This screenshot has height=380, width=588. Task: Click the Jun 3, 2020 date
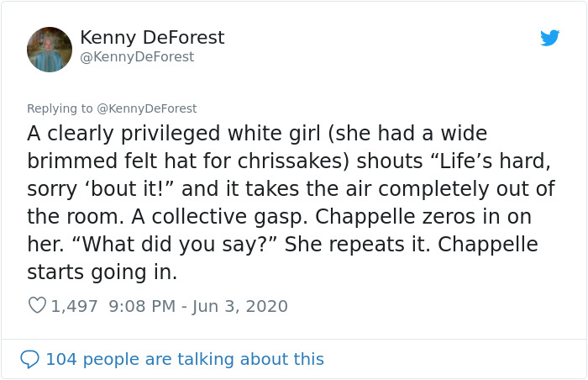240,306
